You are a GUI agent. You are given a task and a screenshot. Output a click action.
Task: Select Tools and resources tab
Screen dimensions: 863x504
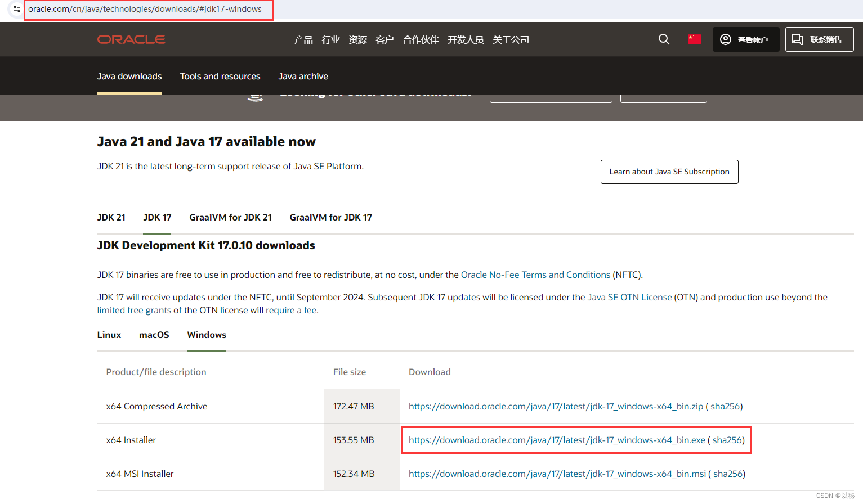220,76
